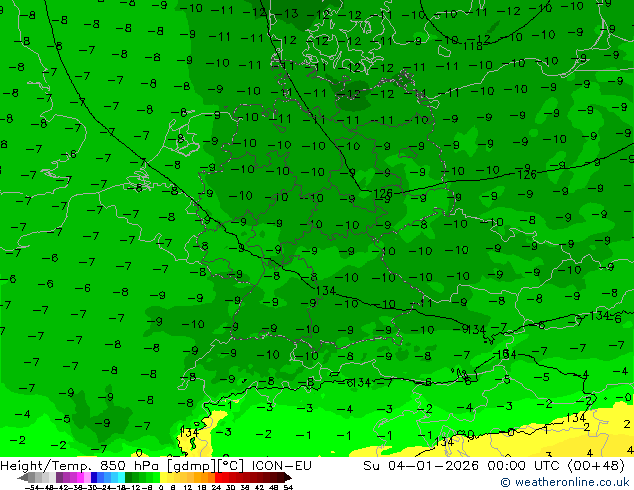Click the '00:00 UTC' time text
The width and height of the screenshot is (634, 490).
(x=526, y=466)
